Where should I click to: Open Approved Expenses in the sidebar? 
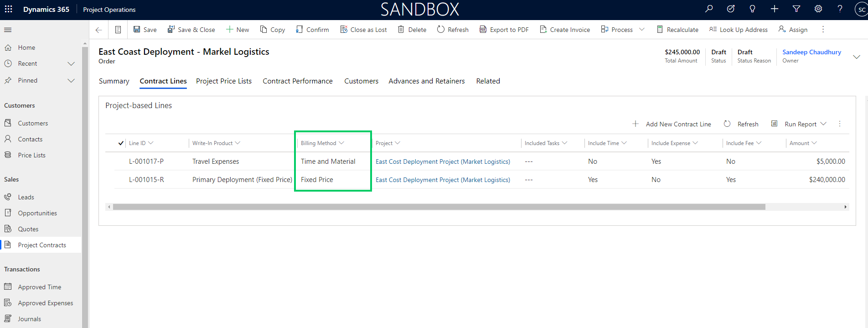45,303
